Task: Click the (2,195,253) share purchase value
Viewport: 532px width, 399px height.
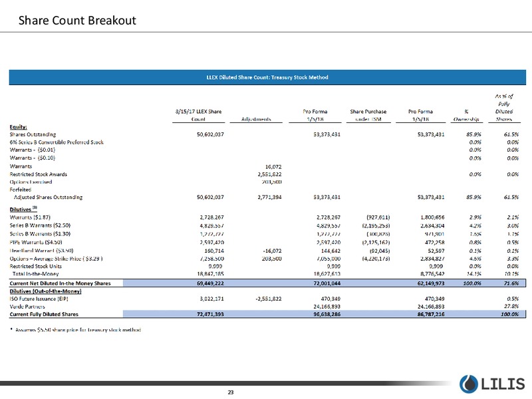Action: click(376, 225)
